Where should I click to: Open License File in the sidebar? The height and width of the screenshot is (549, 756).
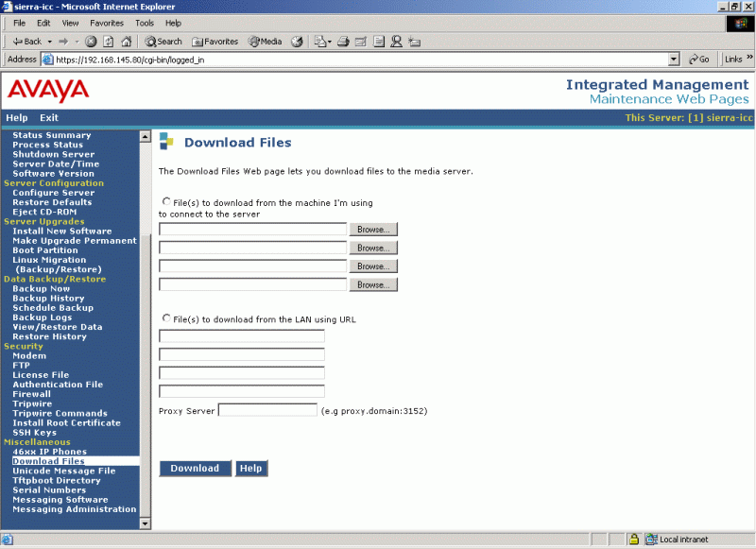pyautogui.click(x=41, y=375)
